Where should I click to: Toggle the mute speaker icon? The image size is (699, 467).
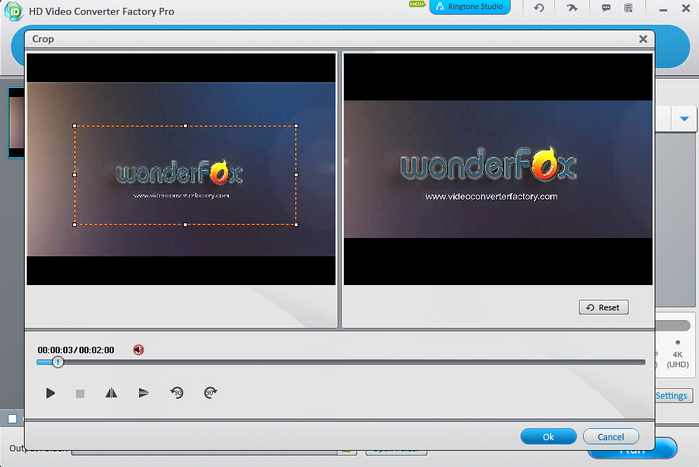coord(139,350)
